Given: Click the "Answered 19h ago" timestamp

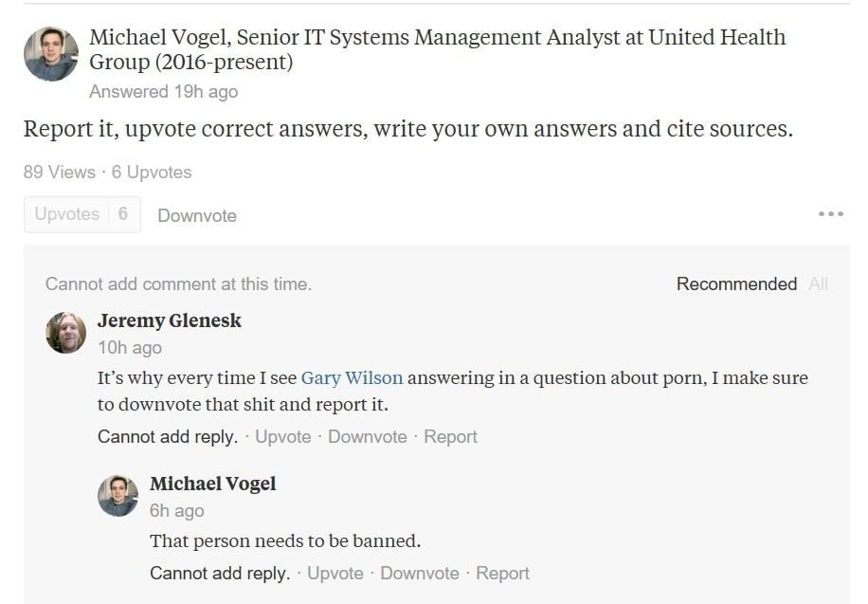Looking at the screenshot, I should point(163,92).
